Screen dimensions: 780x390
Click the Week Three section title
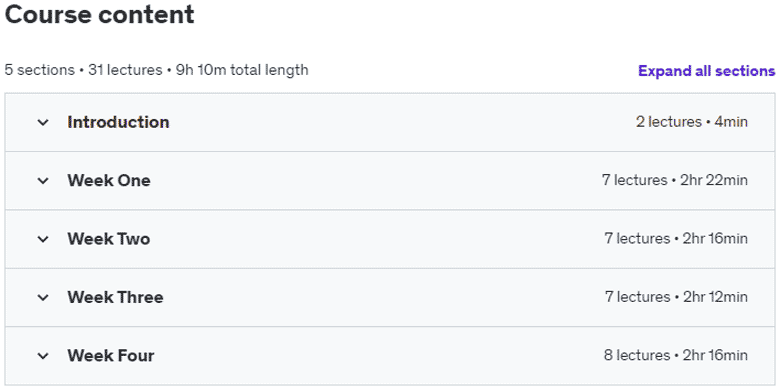pos(115,297)
